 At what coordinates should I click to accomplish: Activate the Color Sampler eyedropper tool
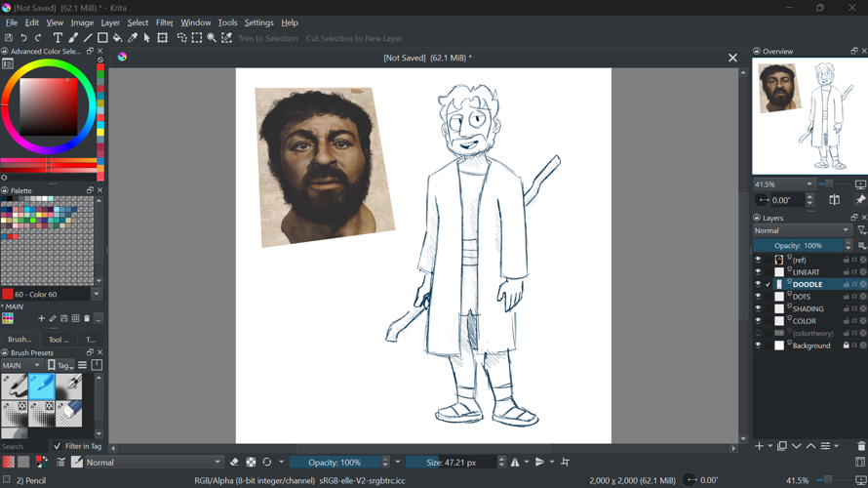coord(133,38)
